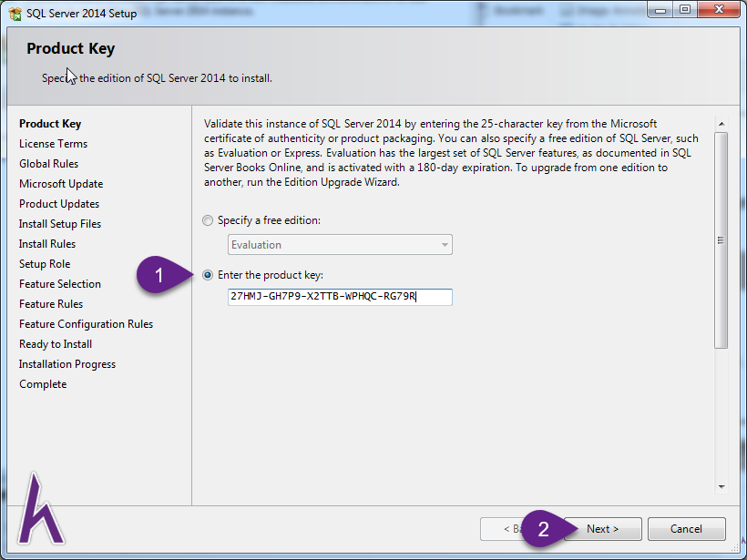Click 'Install Rules' in the step list
This screenshot has height=560, width=747.
(x=47, y=244)
